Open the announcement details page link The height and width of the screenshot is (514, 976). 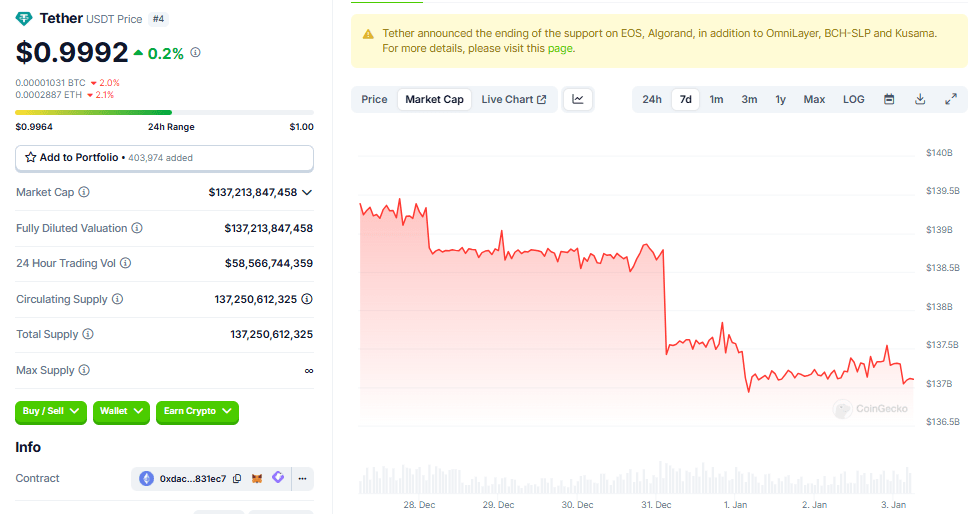coord(560,49)
